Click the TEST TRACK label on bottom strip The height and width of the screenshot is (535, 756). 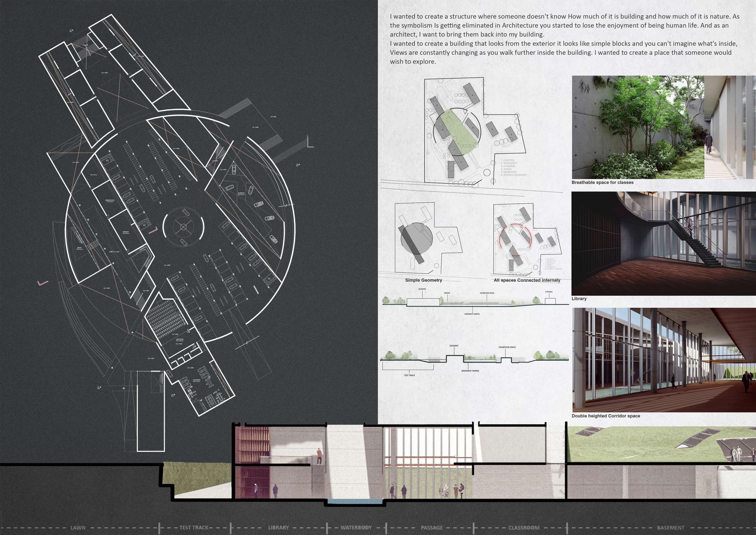[x=194, y=527]
